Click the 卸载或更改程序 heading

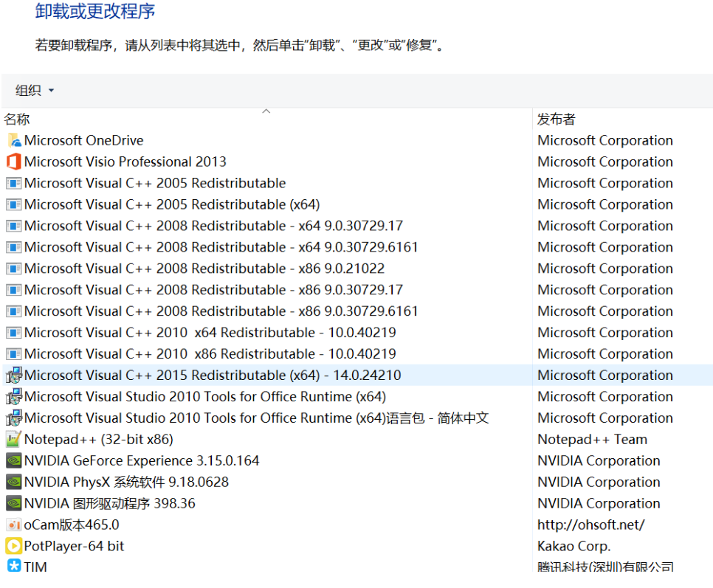click(95, 11)
